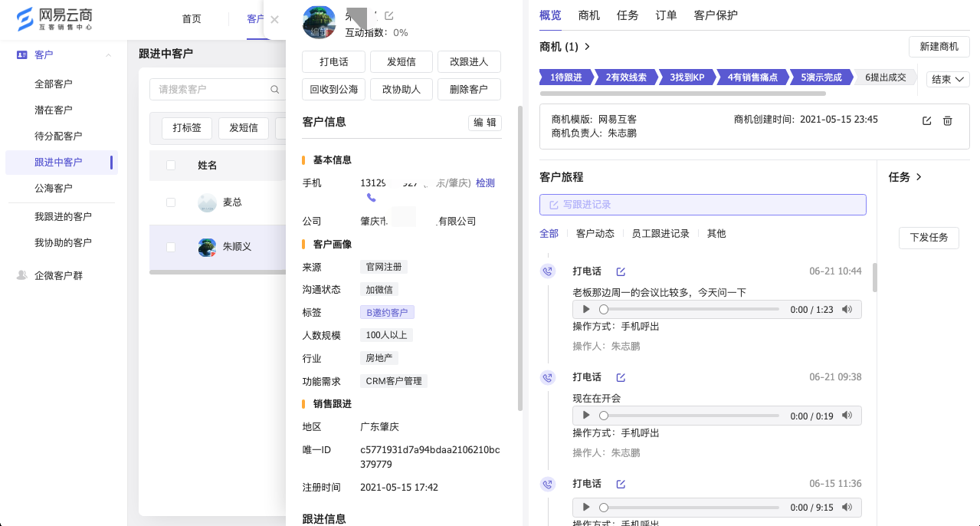980x526 pixels.
Task: Click the edit icon beside the customer name
Action: click(x=389, y=15)
